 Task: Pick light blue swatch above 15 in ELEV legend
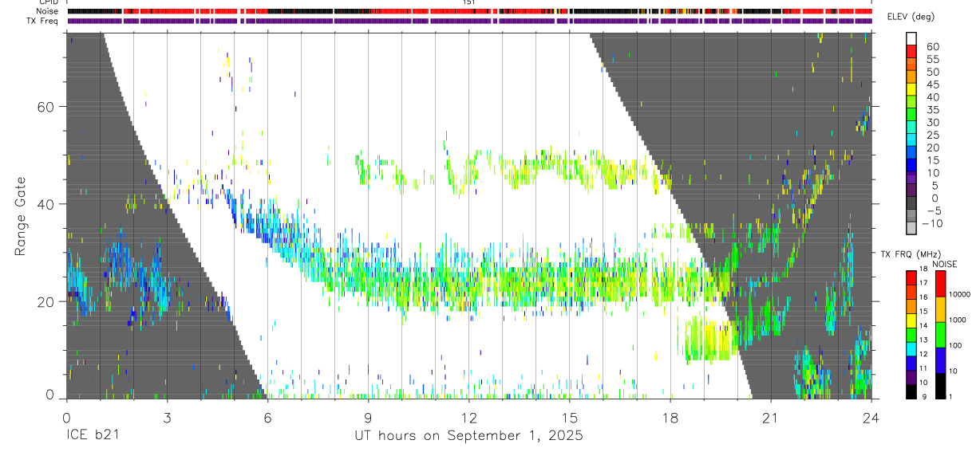click(x=911, y=154)
